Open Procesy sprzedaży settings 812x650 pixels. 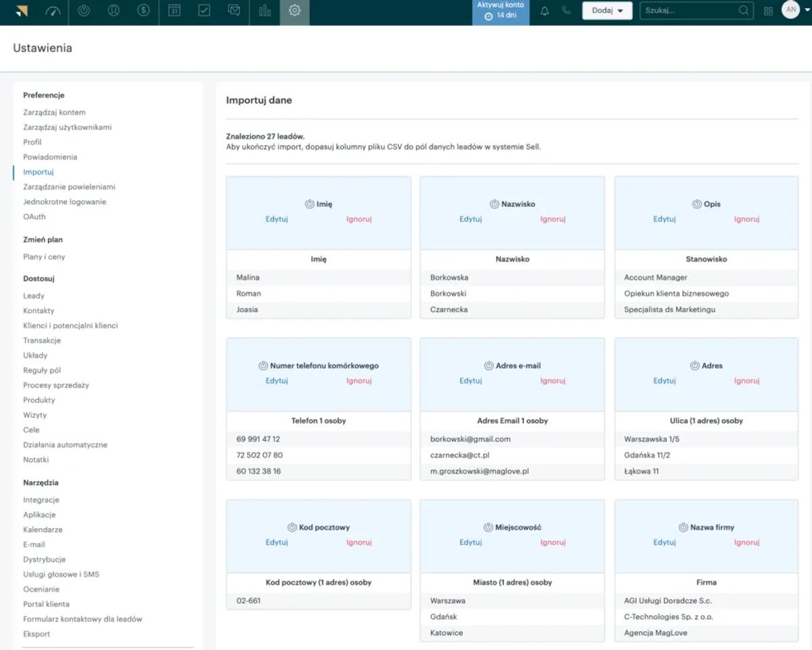pyautogui.click(x=56, y=385)
